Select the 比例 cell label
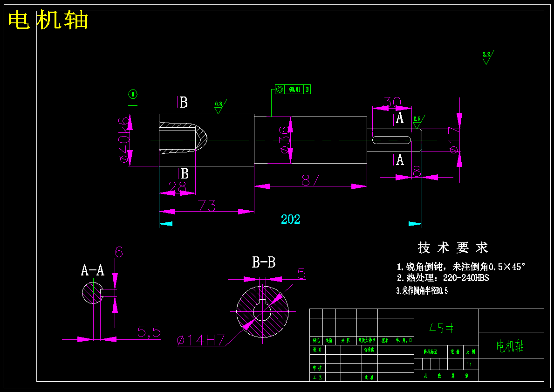 tap(471, 352)
